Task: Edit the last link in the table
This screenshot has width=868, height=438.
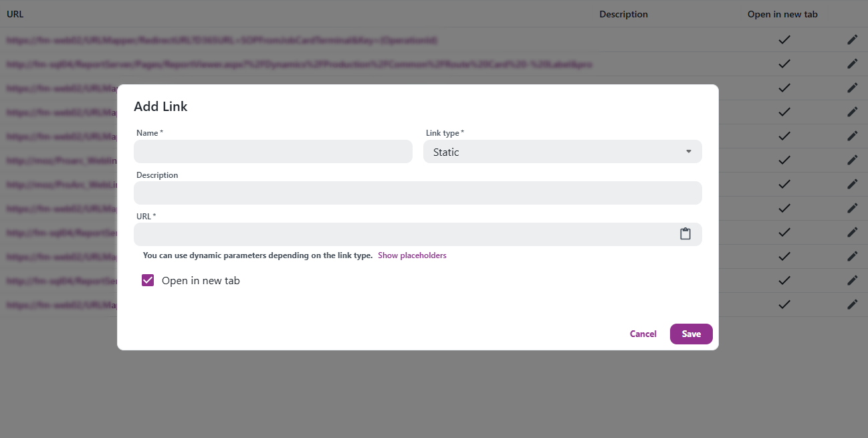Action: [853, 304]
